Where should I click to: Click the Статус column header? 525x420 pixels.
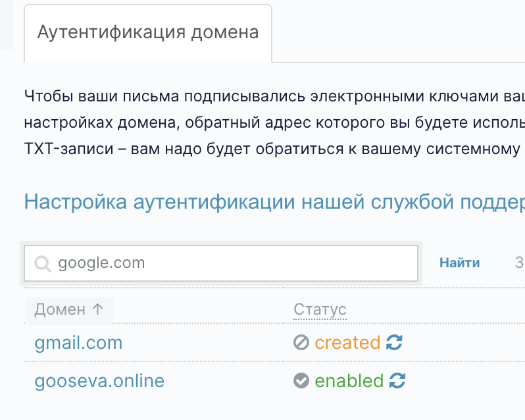tap(320, 309)
